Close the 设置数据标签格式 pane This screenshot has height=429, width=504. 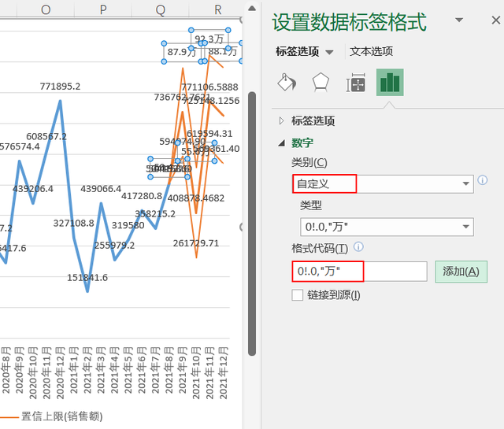tap(495, 20)
